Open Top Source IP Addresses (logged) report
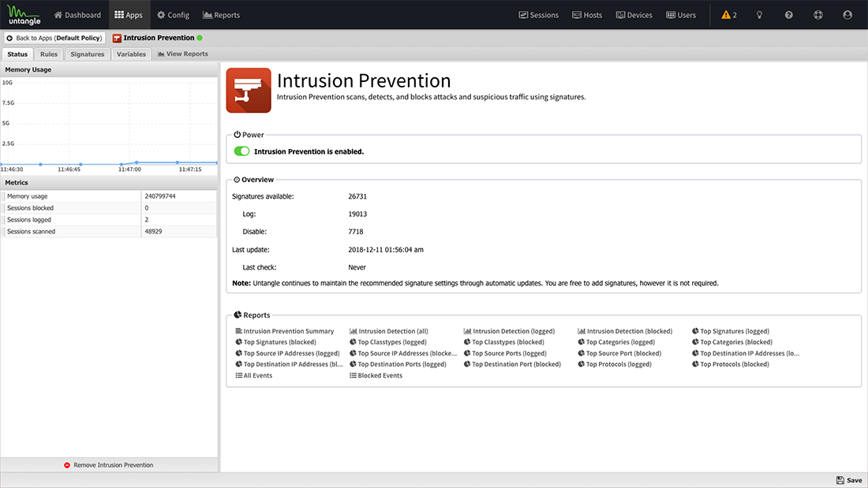This screenshot has height=488, width=868. 287,353
